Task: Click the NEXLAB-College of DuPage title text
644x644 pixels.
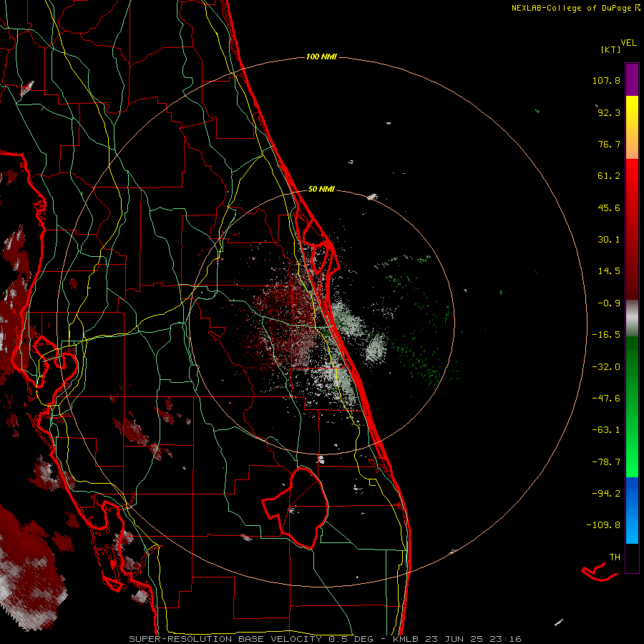Action: pos(576,8)
